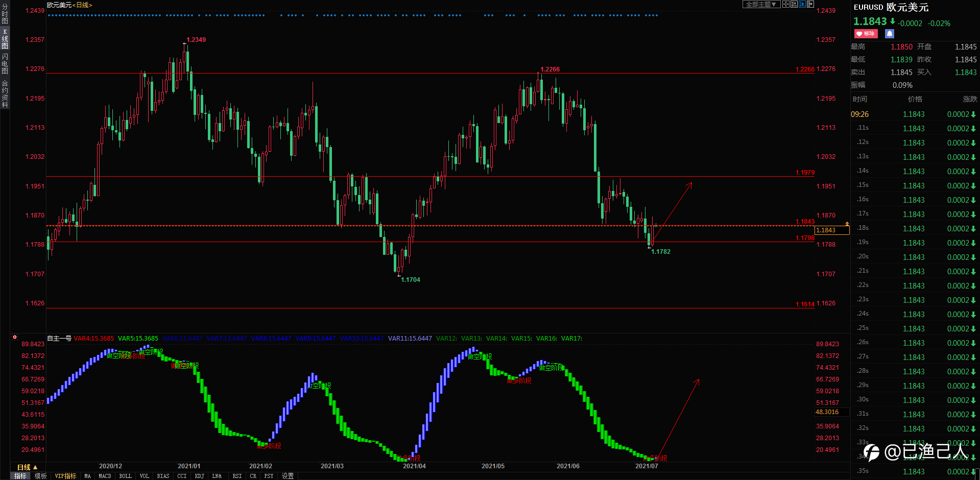Click the 48.3016 indicator axis marker
Image resolution: width=980 pixels, height=480 pixels.
pos(832,412)
